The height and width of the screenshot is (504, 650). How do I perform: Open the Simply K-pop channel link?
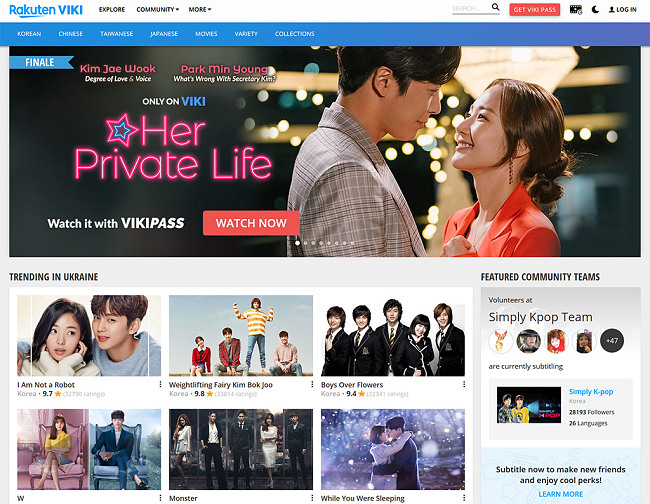tap(591, 392)
